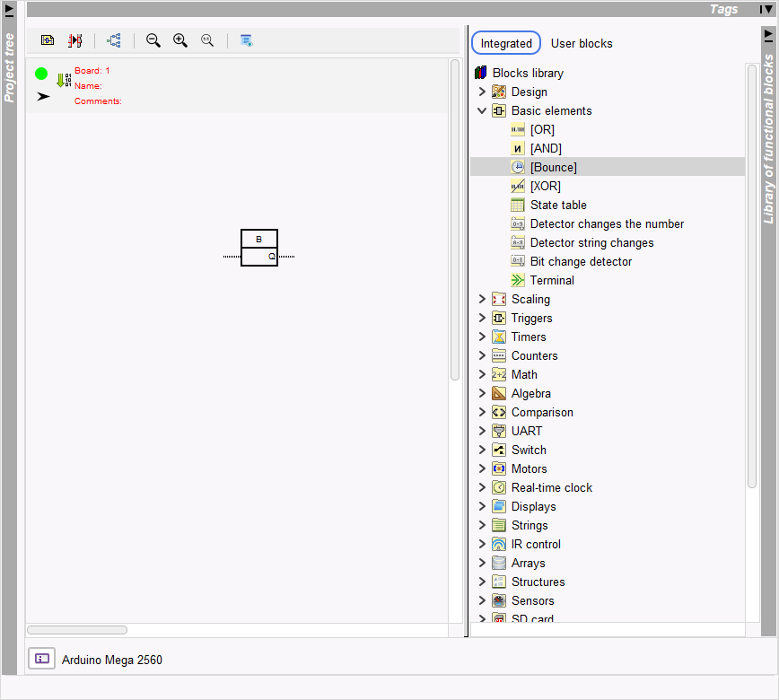779x700 pixels.
Task: Expand the Math blocks folder
Action: click(482, 374)
